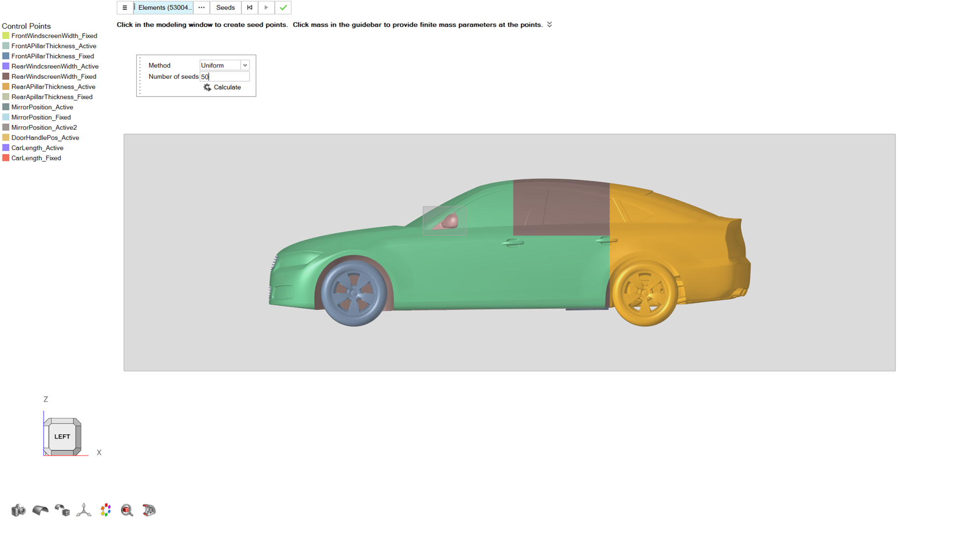The height and width of the screenshot is (533, 980).
Task: Click the three-arrow axes icon
Action: tap(84, 510)
